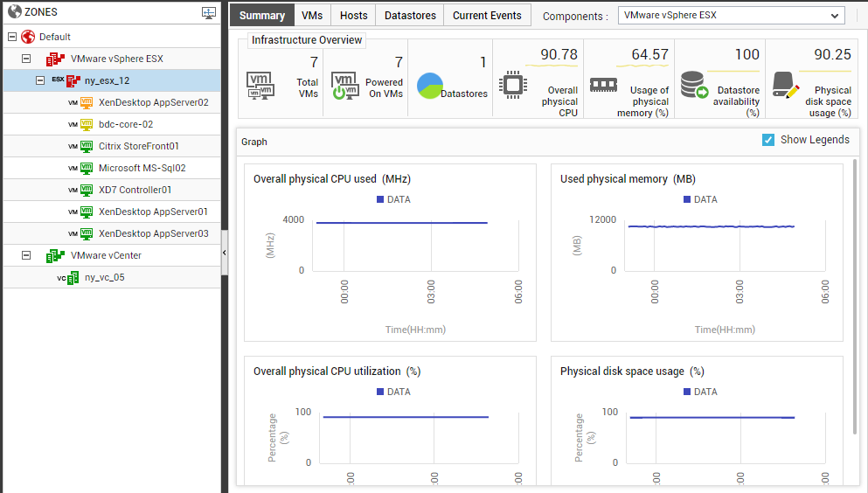Uncheck the Show Legends checkbox
Viewport: 868px width, 493px height.
(767, 140)
